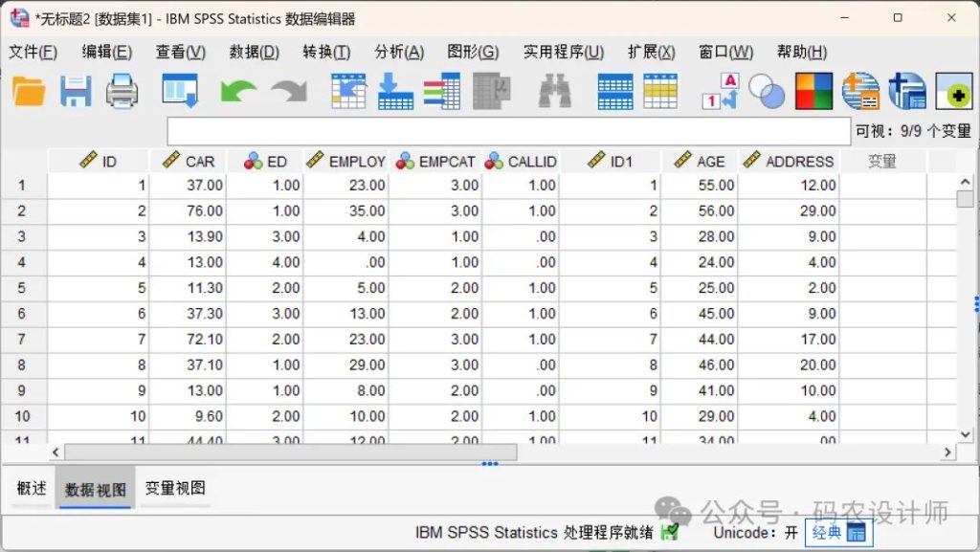Open the 分析(A) menu
The height and width of the screenshot is (552, 980).
tap(398, 53)
